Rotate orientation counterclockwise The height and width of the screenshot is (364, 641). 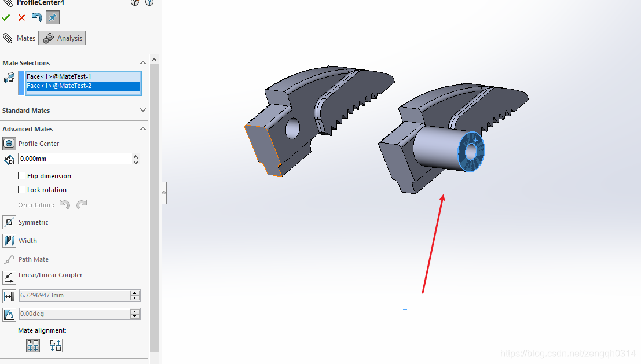(65, 204)
